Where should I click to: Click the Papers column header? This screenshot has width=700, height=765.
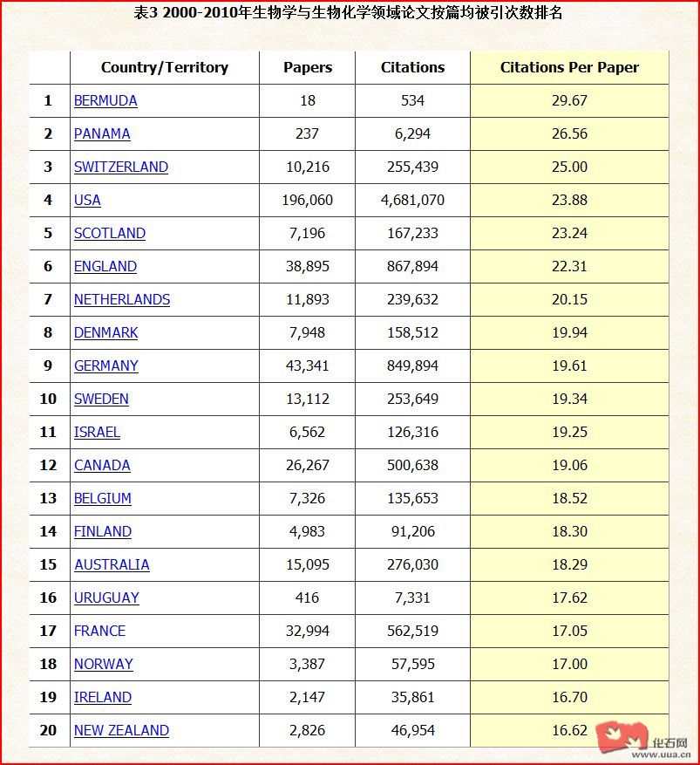coord(308,68)
